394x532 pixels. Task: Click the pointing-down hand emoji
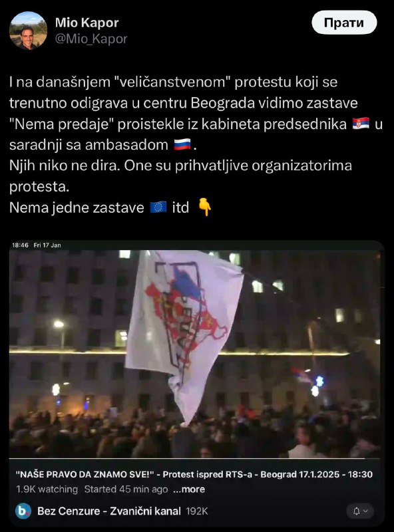204,207
